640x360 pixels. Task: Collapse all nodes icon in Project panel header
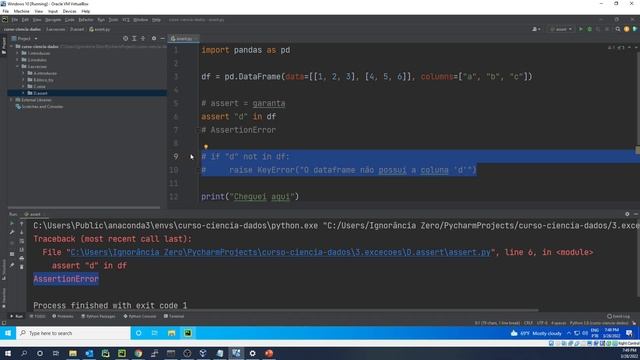[x=143, y=38]
